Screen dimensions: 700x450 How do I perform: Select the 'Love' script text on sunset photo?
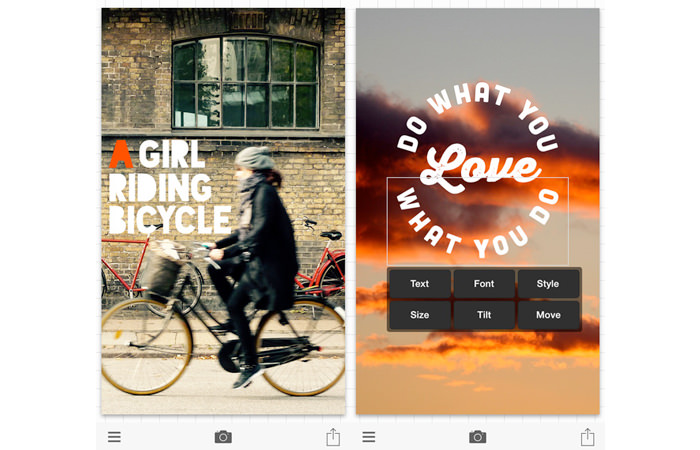pyautogui.click(x=479, y=169)
